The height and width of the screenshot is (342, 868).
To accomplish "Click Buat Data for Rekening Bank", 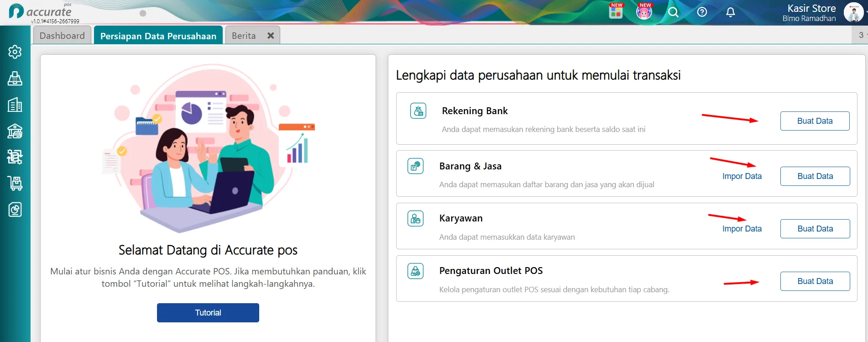I will [x=815, y=121].
